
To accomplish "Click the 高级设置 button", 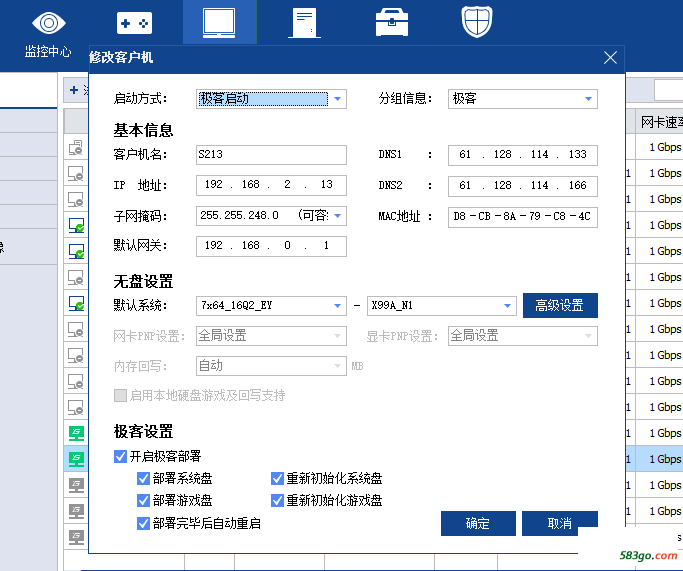I will coord(560,305).
